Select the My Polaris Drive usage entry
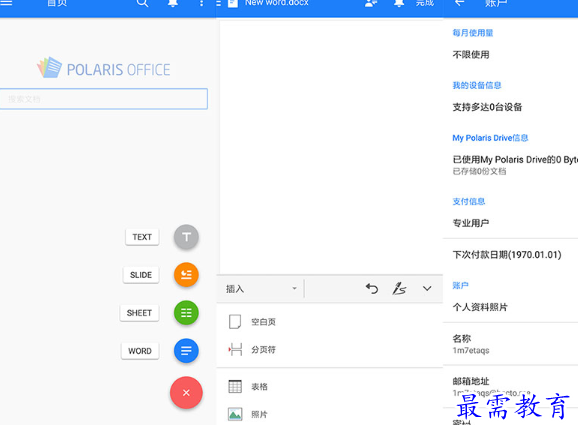The image size is (578, 438). tap(515, 164)
